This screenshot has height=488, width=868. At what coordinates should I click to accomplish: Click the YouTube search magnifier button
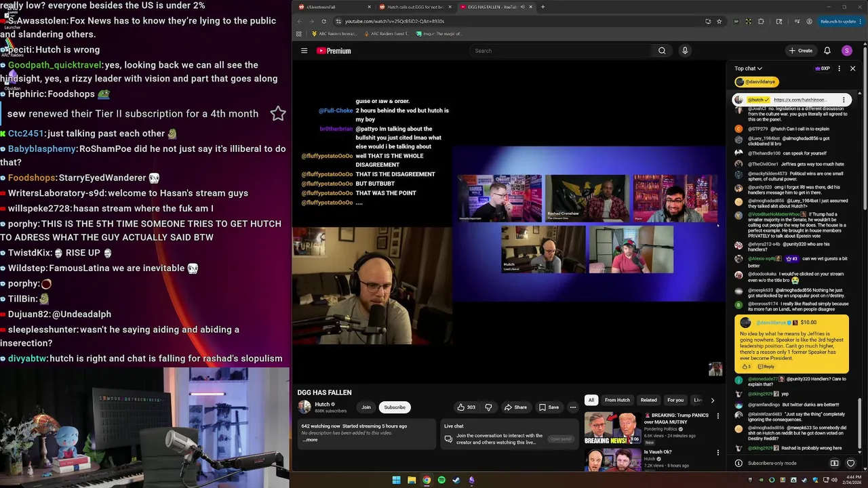click(662, 51)
